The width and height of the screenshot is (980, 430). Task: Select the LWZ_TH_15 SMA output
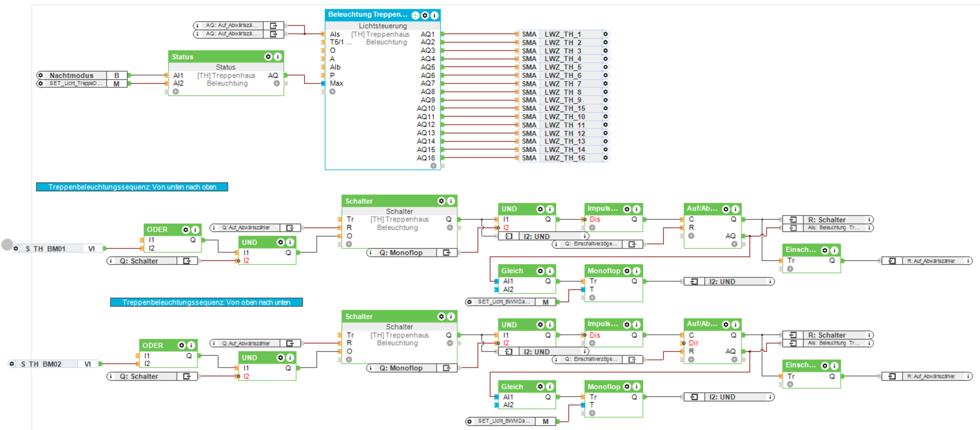(564, 108)
